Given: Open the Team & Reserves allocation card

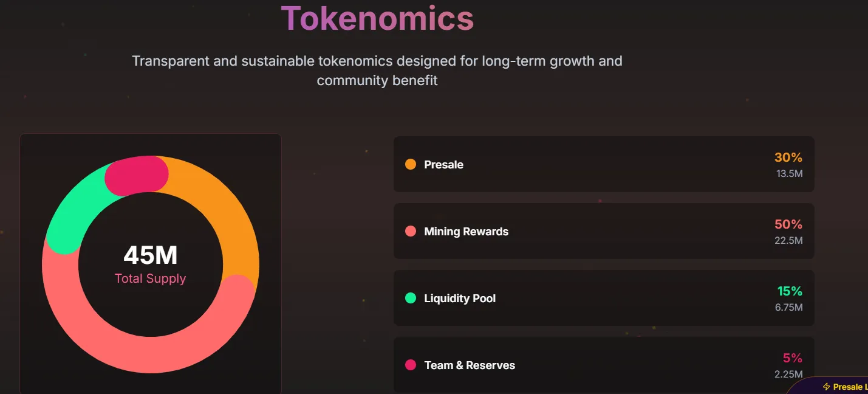Looking at the screenshot, I should point(604,365).
